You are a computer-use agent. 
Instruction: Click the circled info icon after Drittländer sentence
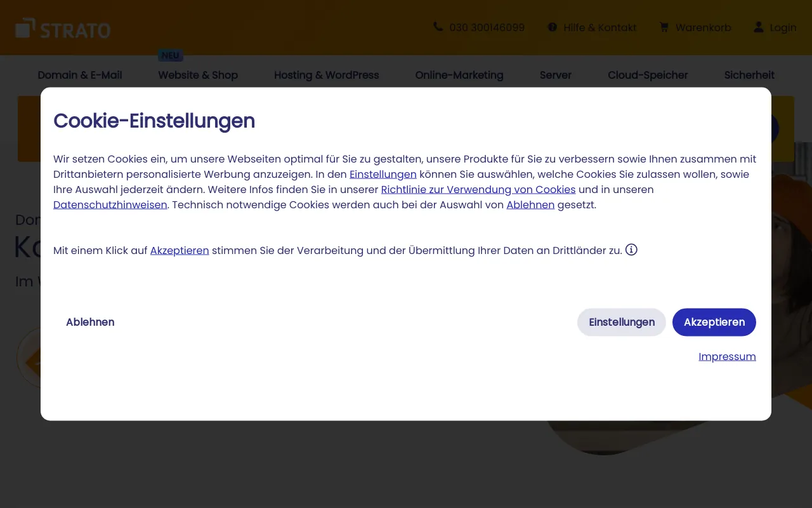(631, 250)
